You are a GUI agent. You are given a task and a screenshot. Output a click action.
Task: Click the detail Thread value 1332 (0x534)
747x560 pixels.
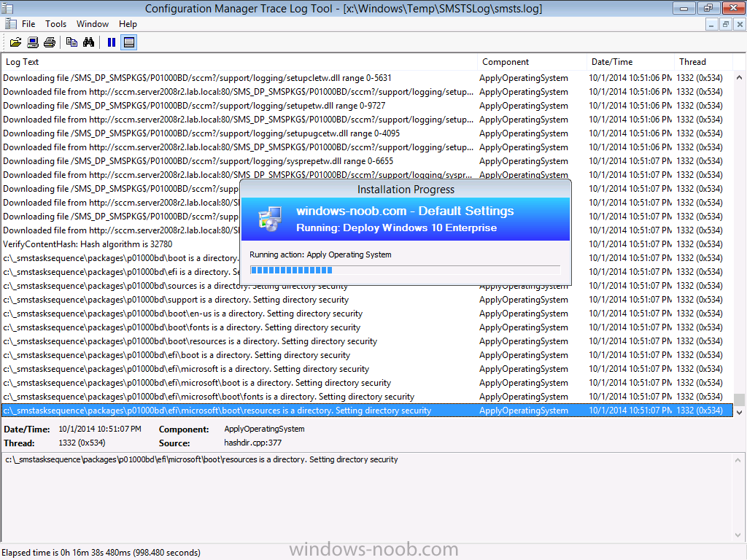tap(82, 443)
